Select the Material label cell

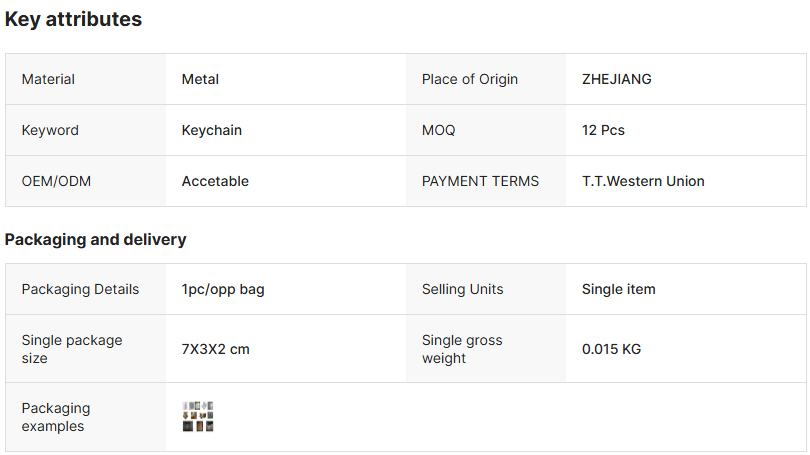[48, 79]
